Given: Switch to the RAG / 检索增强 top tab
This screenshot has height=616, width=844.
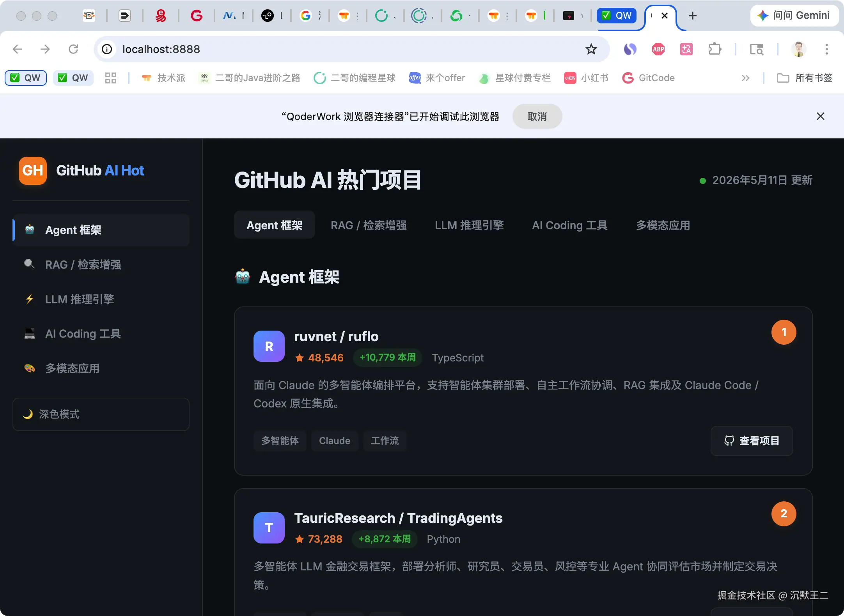Looking at the screenshot, I should pos(369,225).
